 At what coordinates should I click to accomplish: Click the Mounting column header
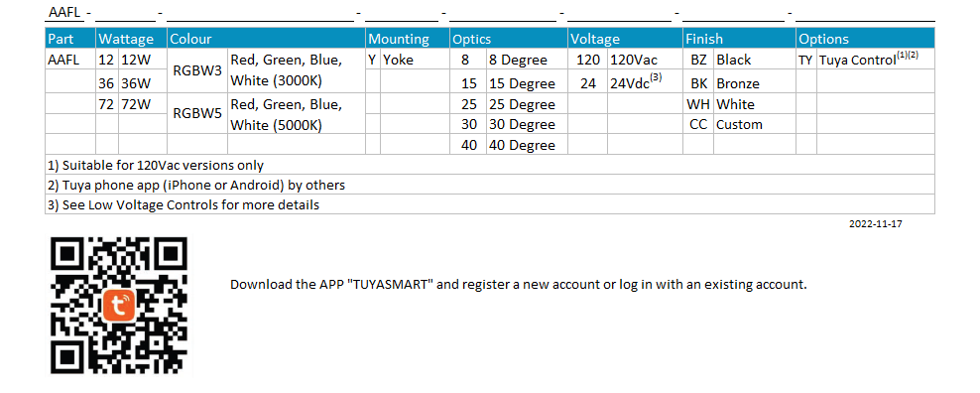pos(407,39)
